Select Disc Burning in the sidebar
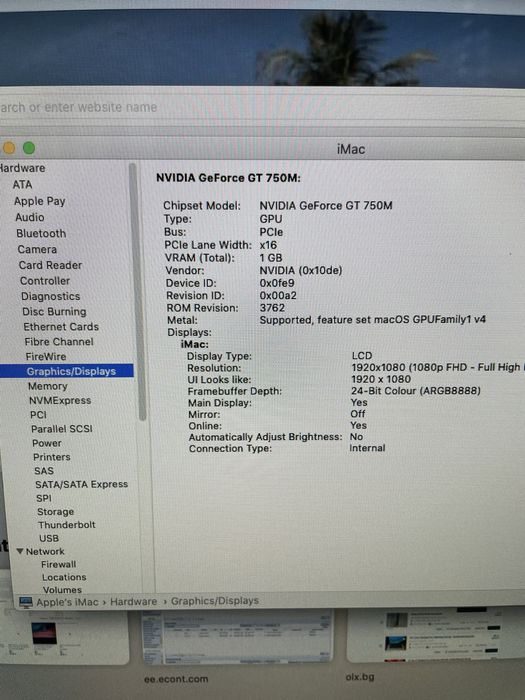This screenshot has height=700, width=525. click(x=54, y=312)
